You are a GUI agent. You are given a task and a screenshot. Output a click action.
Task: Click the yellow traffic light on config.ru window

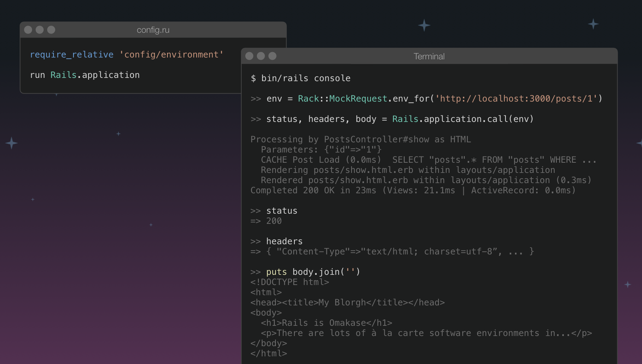click(x=40, y=30)
